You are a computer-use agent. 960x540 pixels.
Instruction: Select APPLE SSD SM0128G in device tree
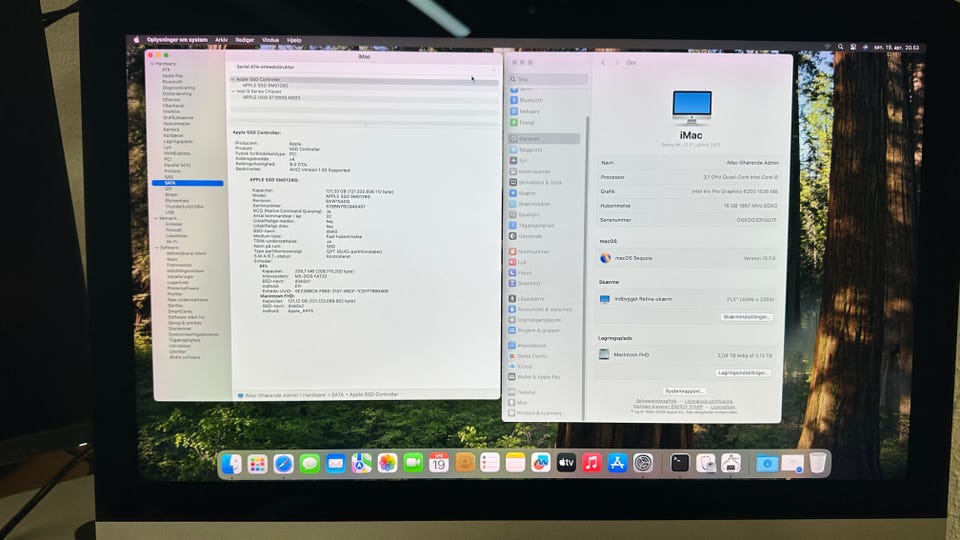point(265,86)
